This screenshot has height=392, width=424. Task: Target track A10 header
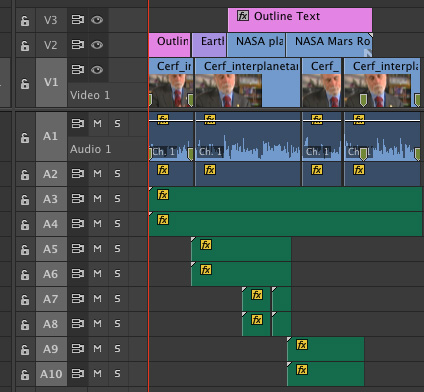click(51, 374)
